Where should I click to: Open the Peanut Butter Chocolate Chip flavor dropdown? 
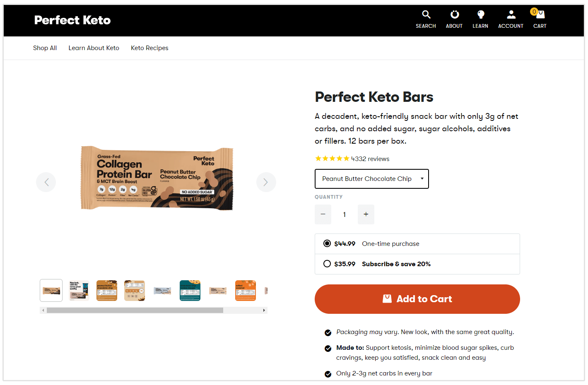click(371, 178)
